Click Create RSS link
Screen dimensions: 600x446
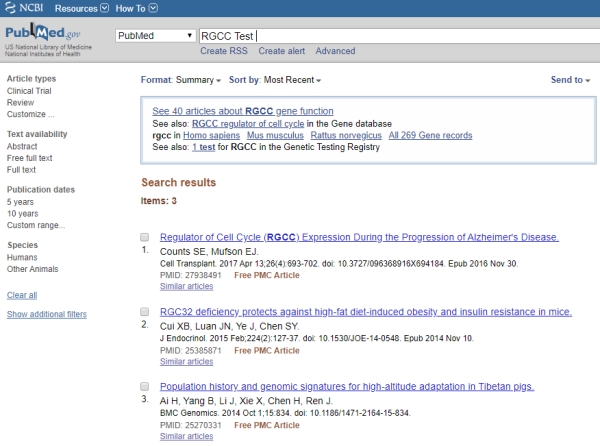225,51
